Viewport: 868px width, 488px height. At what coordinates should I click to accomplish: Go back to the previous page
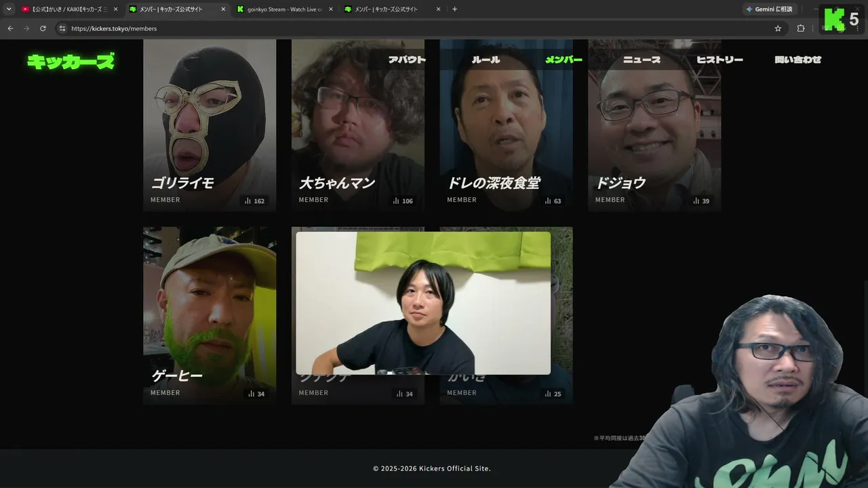(x=10, y=28)
